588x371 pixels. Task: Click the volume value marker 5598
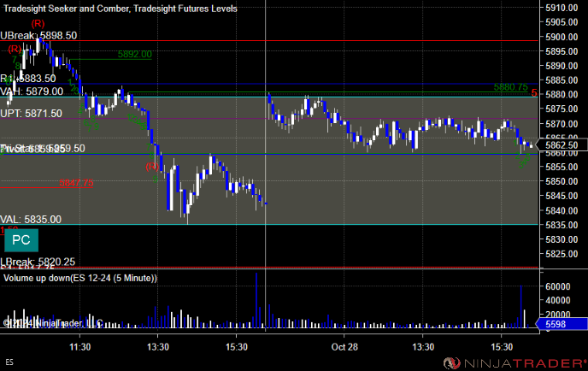(x=562, y=324)
